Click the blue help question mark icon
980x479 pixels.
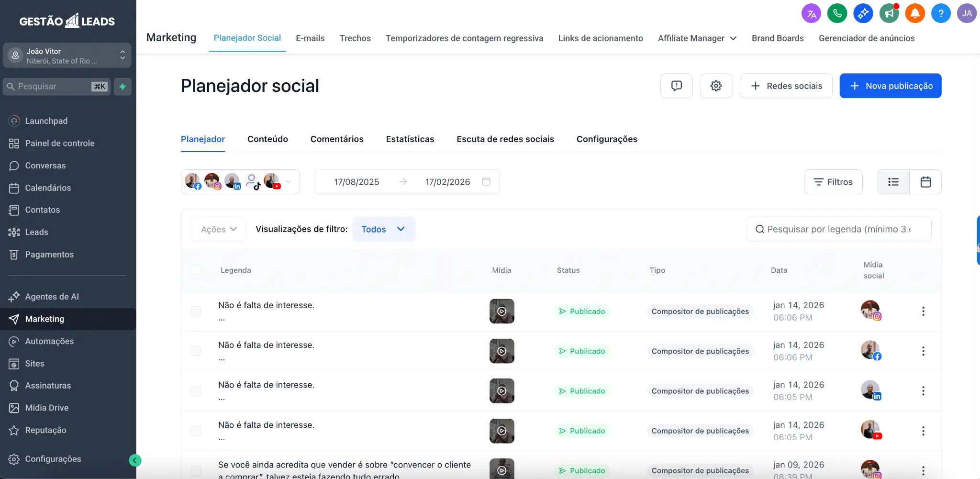pyautogui.click(x=940, y=13)
